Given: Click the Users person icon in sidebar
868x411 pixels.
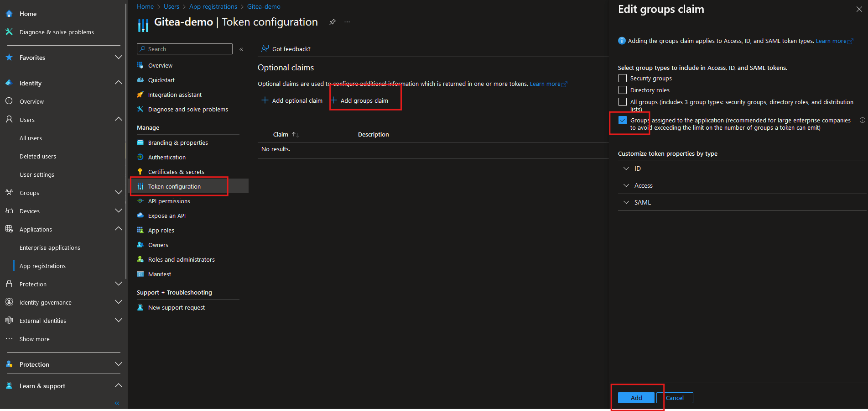Looking at the screenshot, I should coord(9,120).
